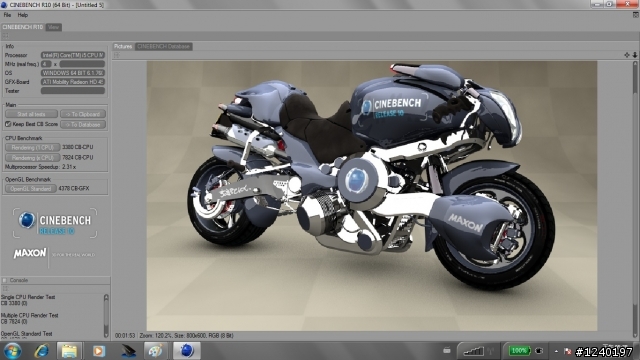The height and width of the screenshot is (360, 640).
Task: Click the green 100% battery indicator
Action: click(519, 350)
